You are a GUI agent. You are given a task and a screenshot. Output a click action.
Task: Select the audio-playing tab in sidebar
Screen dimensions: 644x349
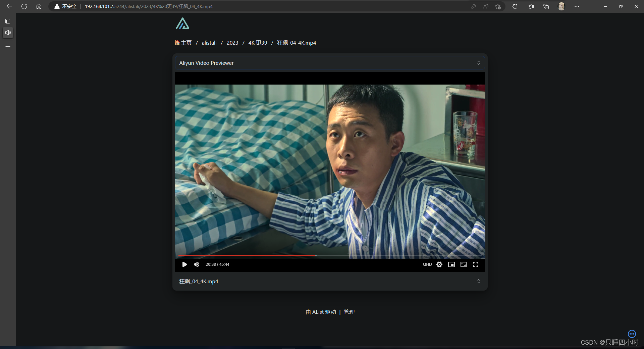(8, 33)
